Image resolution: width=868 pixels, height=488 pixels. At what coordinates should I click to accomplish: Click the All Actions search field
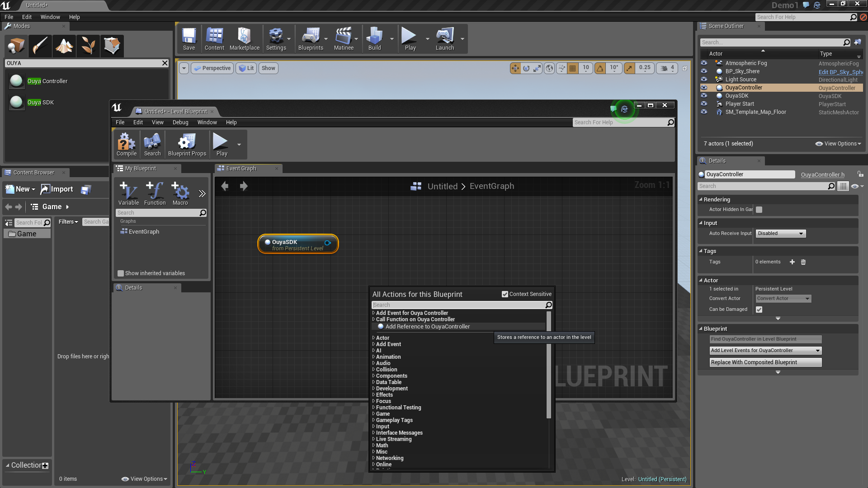(x=458, y=305)
